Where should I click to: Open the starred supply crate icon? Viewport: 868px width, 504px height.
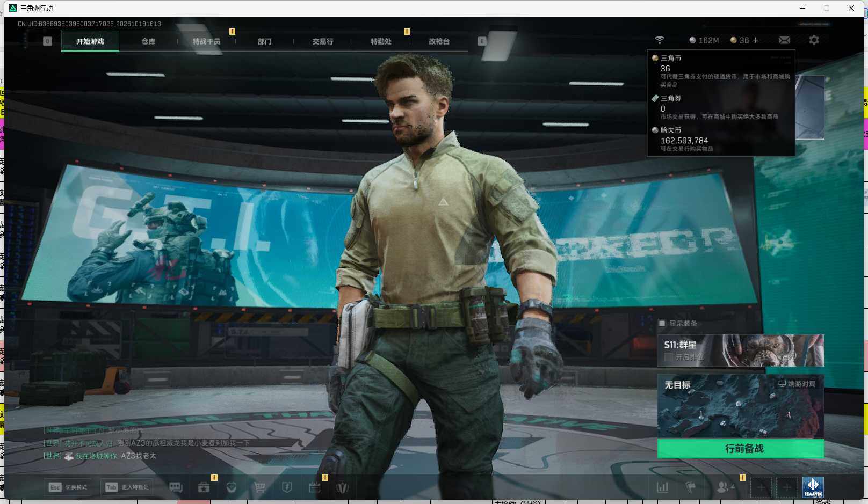[204, 487]
